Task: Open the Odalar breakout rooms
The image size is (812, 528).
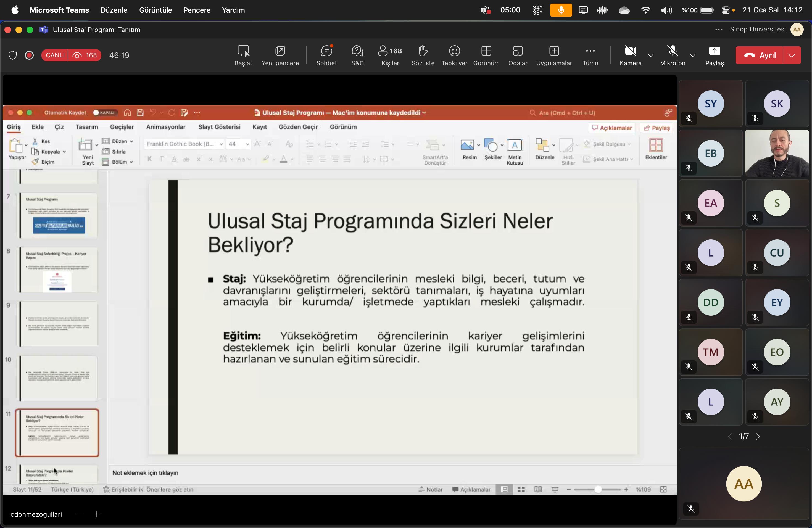Action: tap(517, 55)
